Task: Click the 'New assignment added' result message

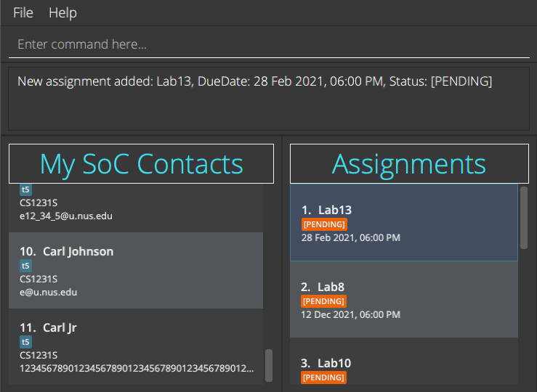Action: click(254, 81)
